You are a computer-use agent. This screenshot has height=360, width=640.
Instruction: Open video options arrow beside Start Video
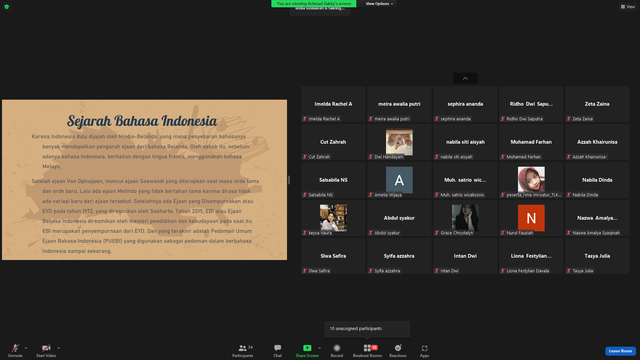point(59,348)
